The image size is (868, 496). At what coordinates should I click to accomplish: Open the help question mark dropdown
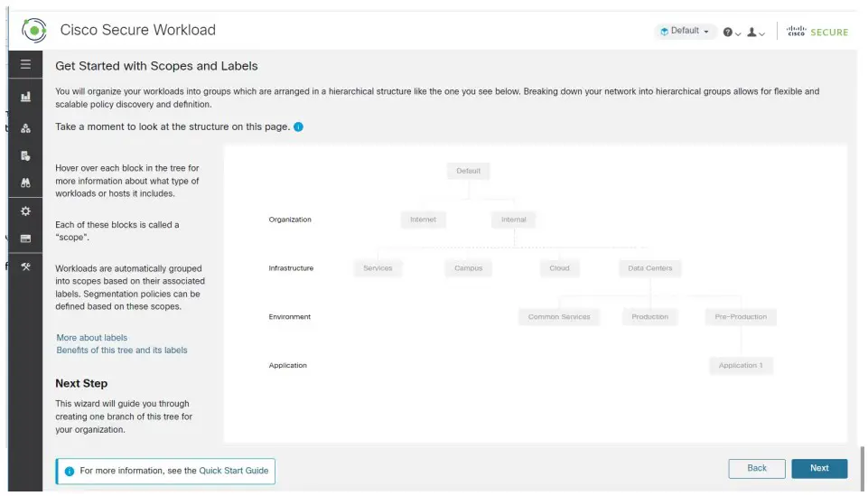point(731,32)
